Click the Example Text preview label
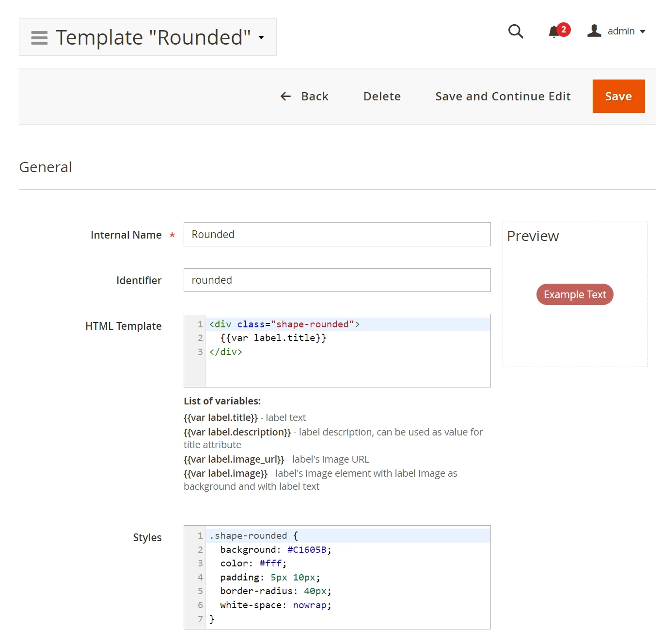The height and width of the screenshot is (644, 662). pos(574,294)
